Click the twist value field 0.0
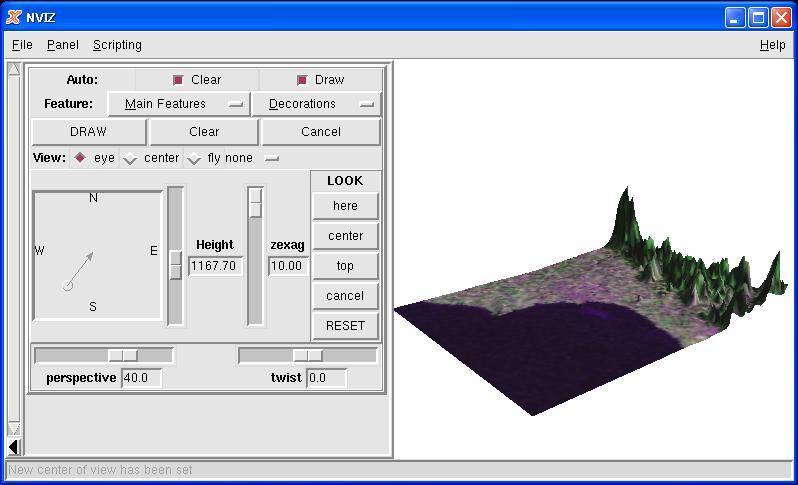This screenshot has width=798, height=485. coord(326,378)
